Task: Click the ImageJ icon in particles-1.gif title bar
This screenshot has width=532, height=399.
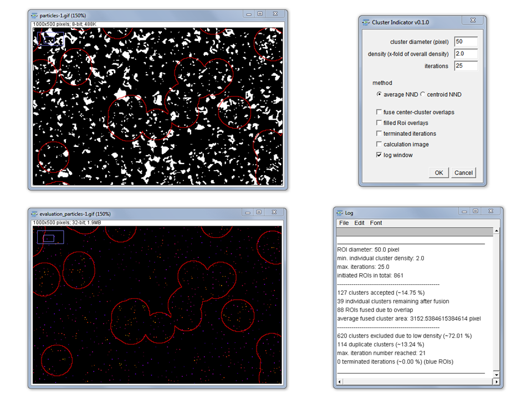Action: pyautogui.click(x=35, y=15)
